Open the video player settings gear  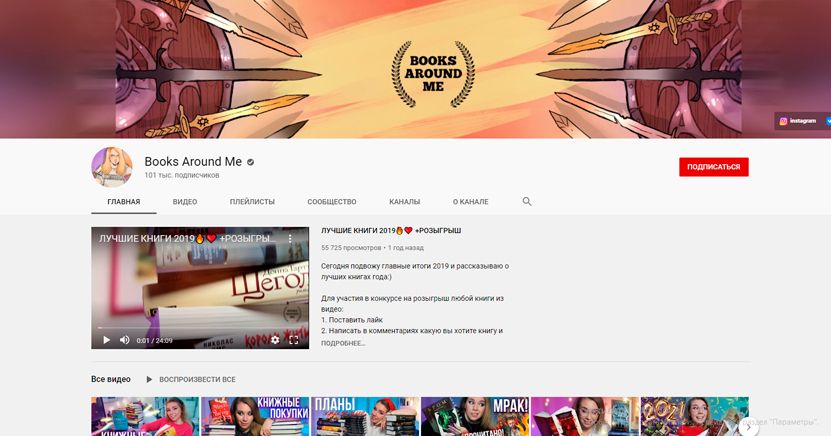coord(275,340)
